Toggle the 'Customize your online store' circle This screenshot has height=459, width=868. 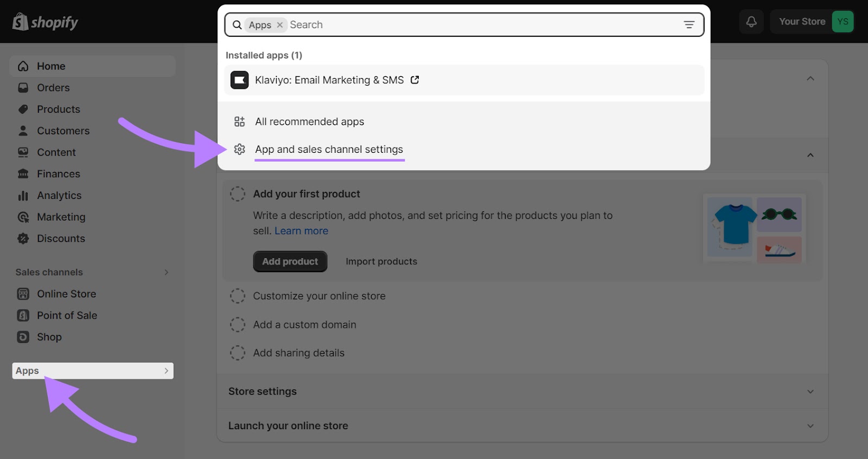point(238,296)
